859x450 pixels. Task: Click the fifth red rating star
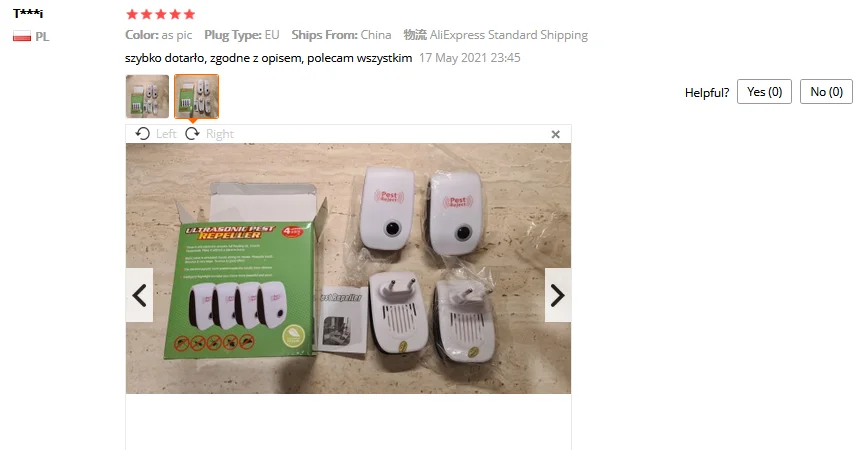[190, 14]
